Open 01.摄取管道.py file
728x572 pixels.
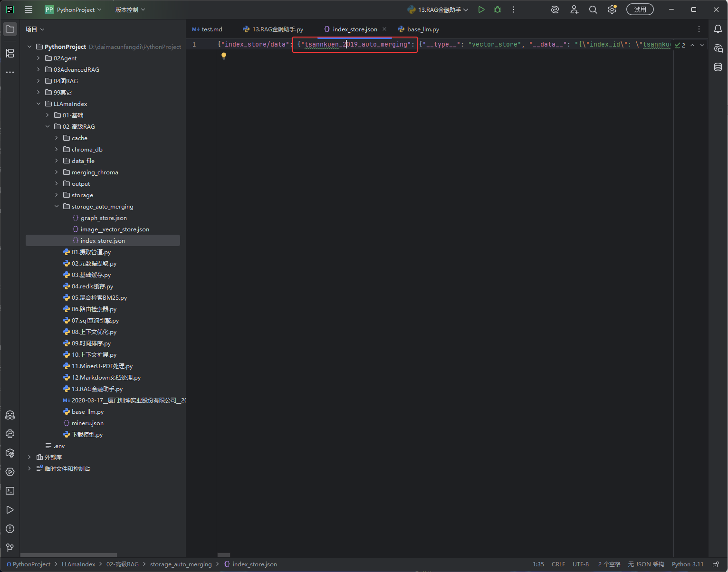[91, 252]
